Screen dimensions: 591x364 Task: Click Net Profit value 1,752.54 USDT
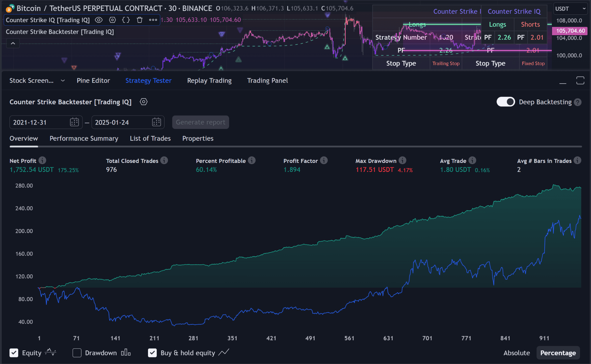pyautogui.click(x=31, y=170)
